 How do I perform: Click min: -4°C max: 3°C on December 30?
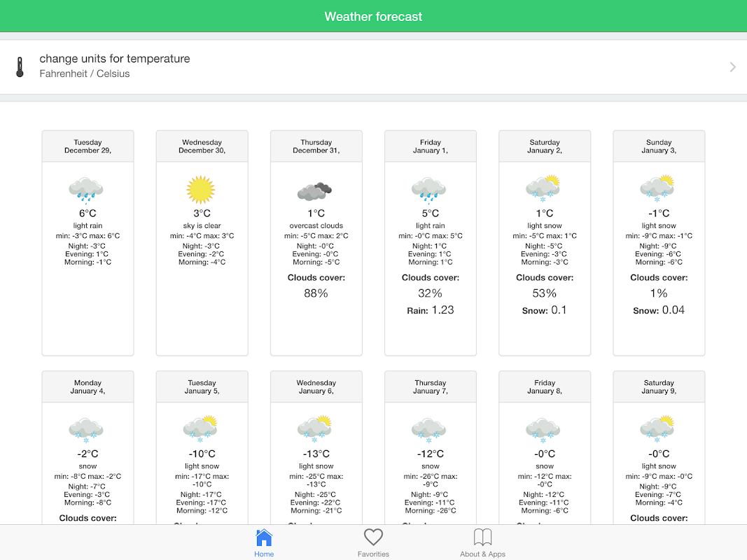tap(202, 236)
